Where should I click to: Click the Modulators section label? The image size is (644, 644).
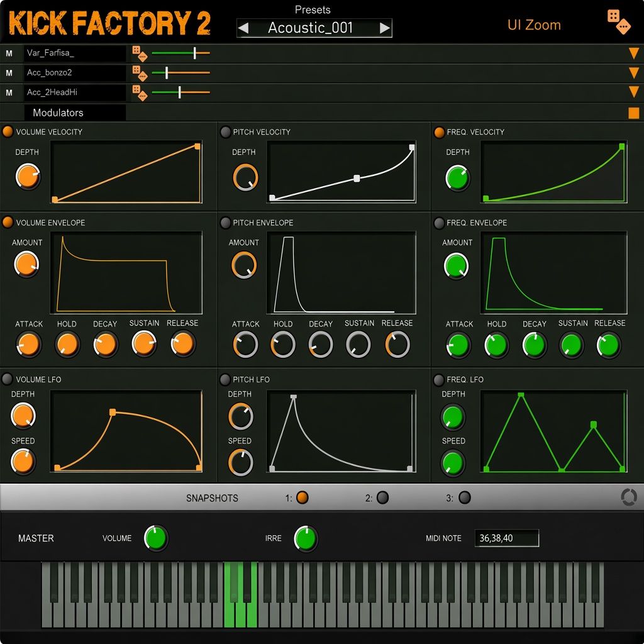tap(58, 113)
